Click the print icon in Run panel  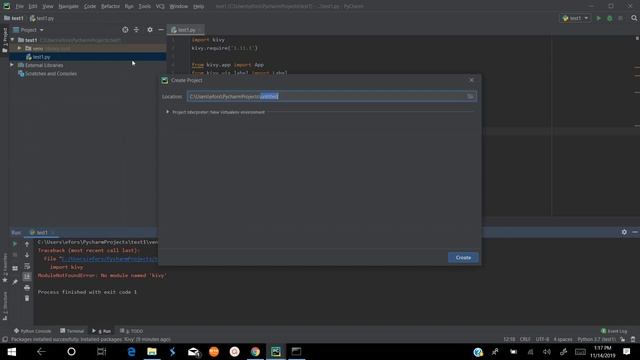pos(27,288)
